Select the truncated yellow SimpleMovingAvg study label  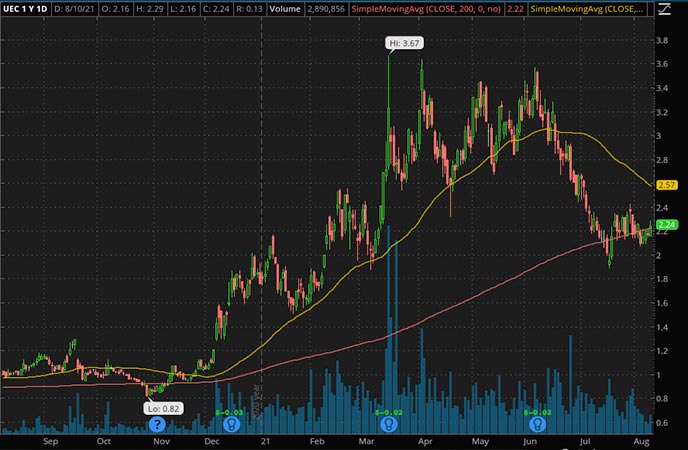[587, 8]
